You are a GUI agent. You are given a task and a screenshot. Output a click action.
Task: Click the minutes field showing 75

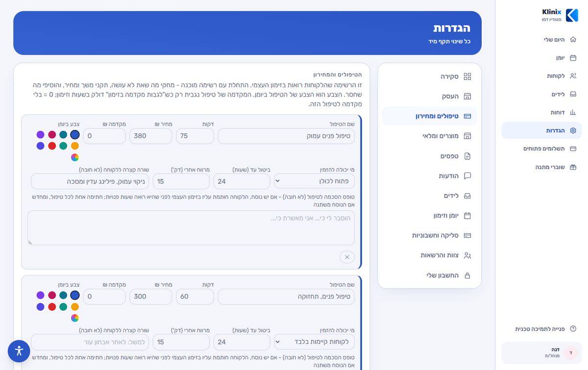click(195, 136)
